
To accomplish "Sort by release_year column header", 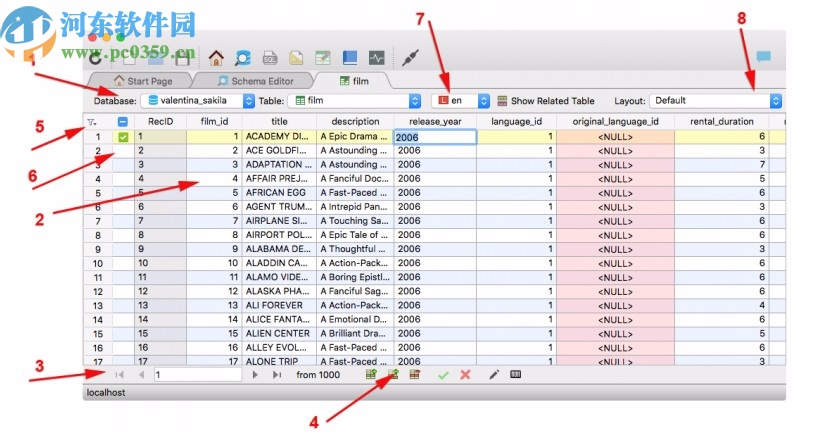I will (435, 122).
